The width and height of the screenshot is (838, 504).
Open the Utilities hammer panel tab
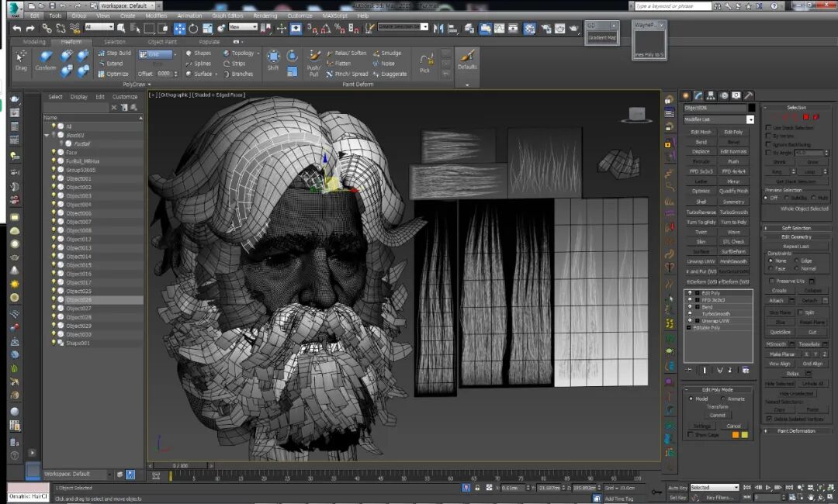pyautogui.click(x=749, y=95)
